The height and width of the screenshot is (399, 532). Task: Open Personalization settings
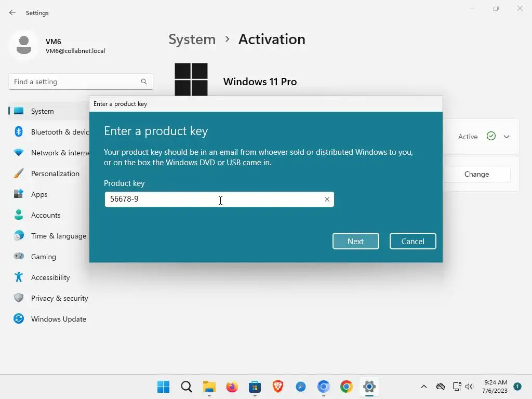tap(49, 174)
